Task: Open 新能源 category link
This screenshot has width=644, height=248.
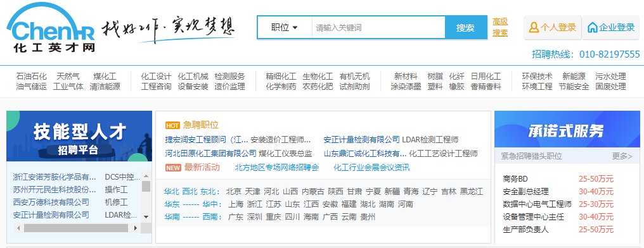Action: [574, 77]
